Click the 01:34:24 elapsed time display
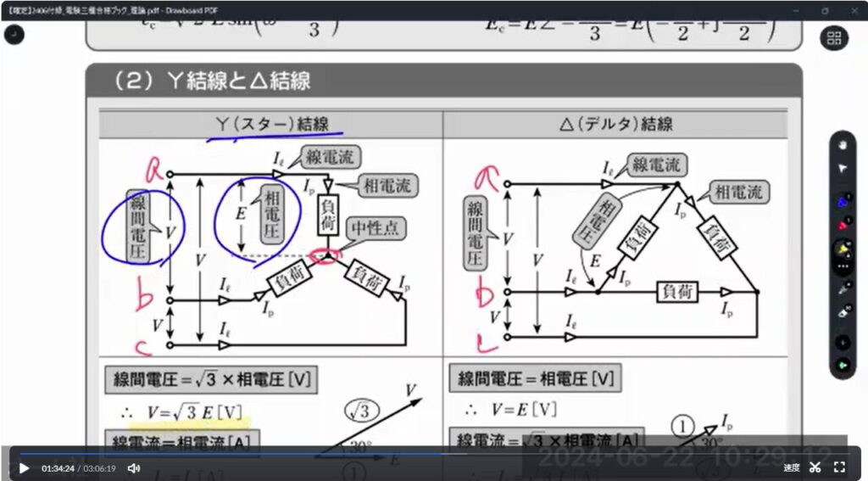868x481 pixels. pos(57,468)
